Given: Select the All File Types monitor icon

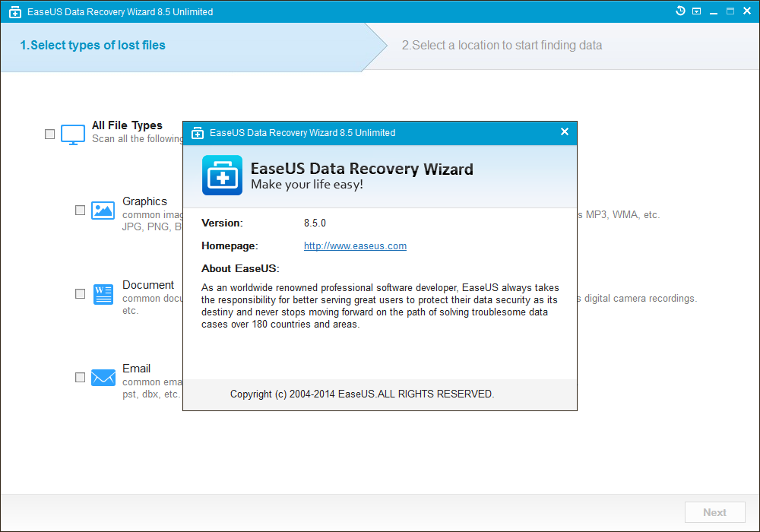Looking at the screenshot, I should [x=72, y=134].
